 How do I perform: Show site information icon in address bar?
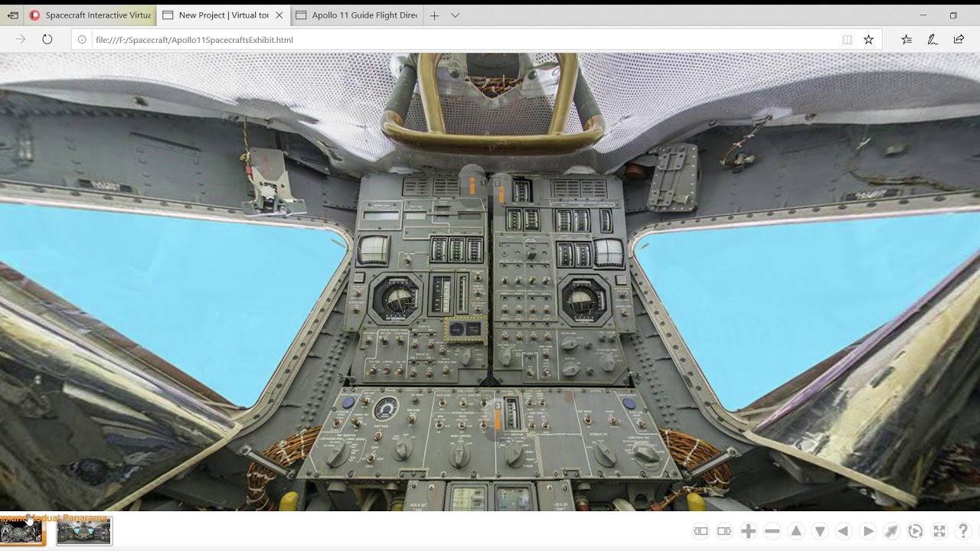point(82,40)
